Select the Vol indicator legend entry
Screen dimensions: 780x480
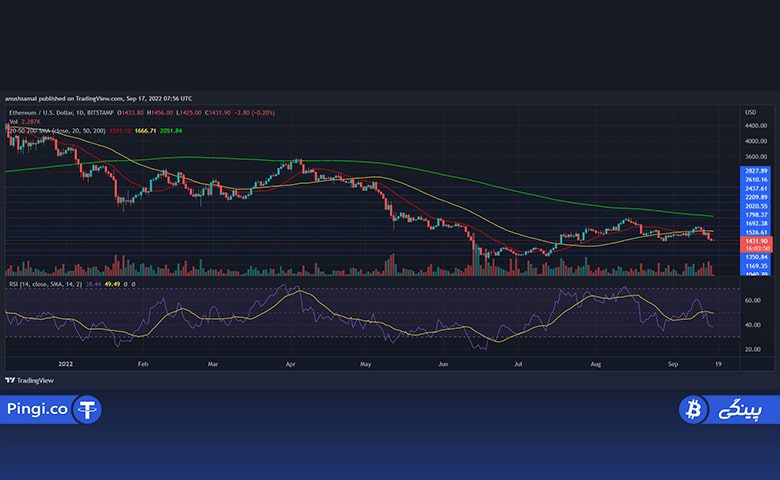click(25, 122)
